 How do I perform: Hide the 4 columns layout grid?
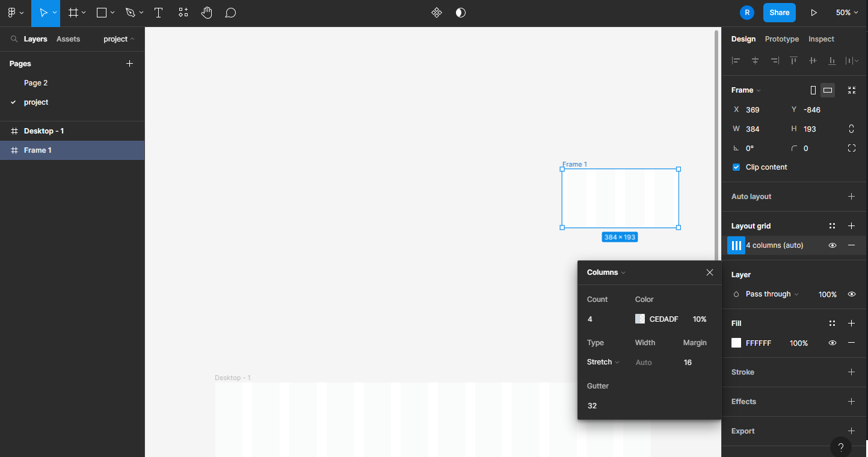pyautogui.click(x=833, y=245)
